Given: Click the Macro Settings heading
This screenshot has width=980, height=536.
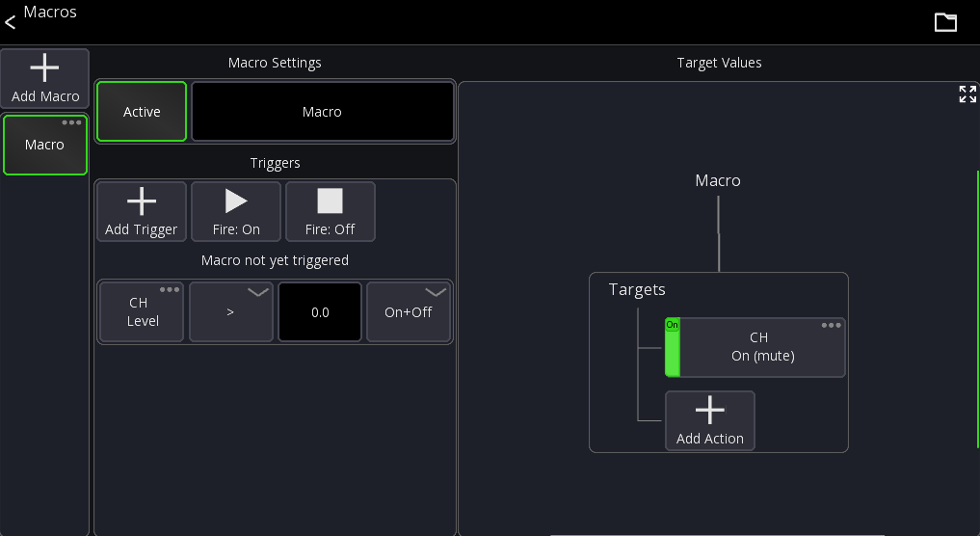Looking at the screenshot, I should pyautogui.click(x=275, y=63).
